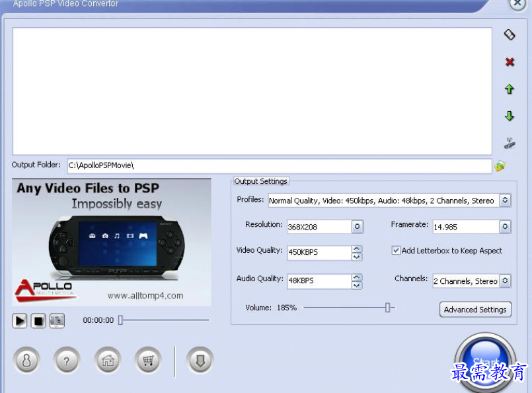Open help with question mark button

coord(67,361)
